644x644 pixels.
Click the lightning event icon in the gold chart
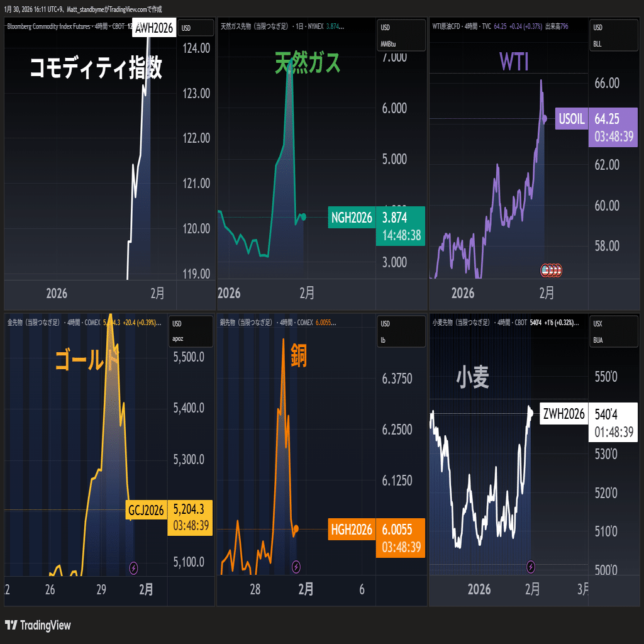pos(133,568)
